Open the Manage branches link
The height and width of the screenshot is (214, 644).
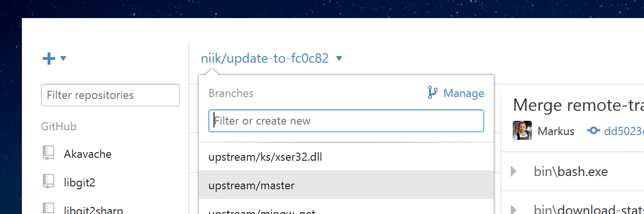pyautogui.click(x=463, y=93)
